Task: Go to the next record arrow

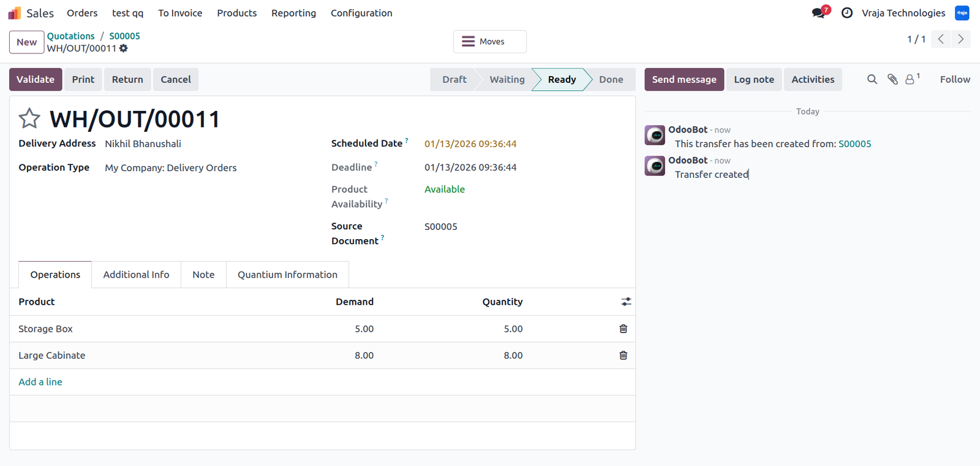Action: point(961,39)
